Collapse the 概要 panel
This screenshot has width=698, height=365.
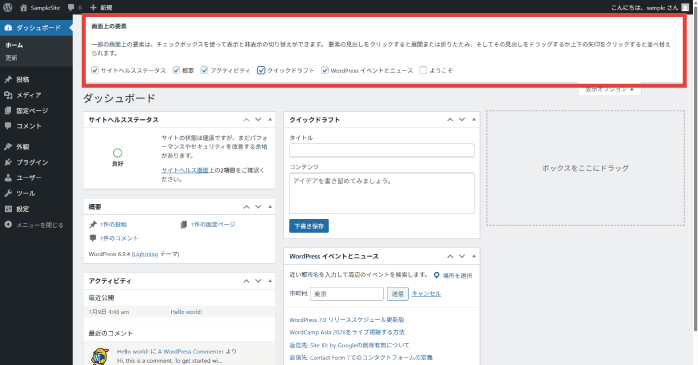[x=270, y=207]
